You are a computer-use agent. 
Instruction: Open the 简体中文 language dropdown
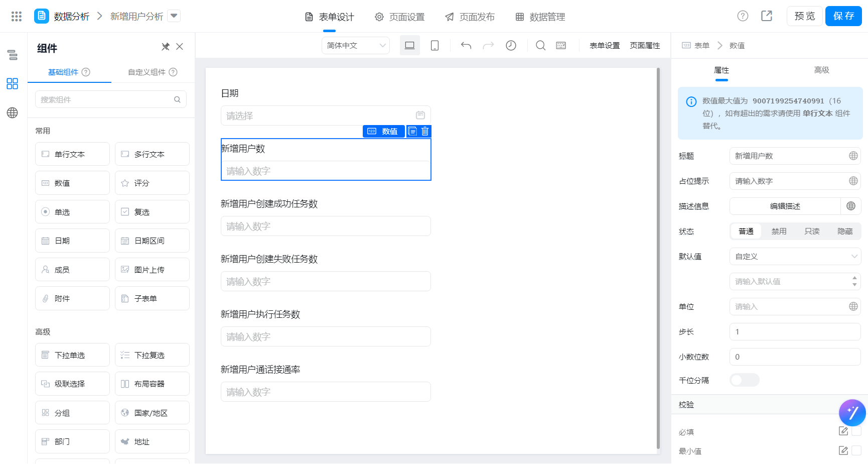tap(356, 45)
